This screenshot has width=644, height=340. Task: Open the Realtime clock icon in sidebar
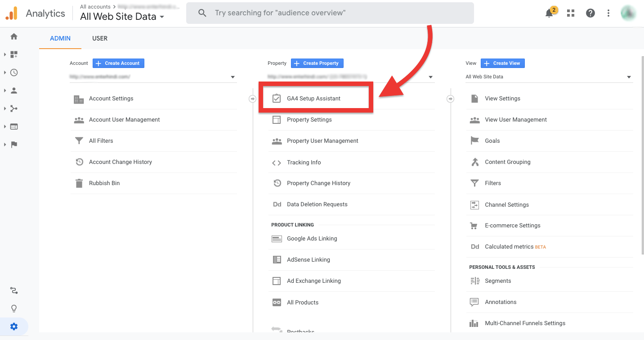(x=14, y=73)
